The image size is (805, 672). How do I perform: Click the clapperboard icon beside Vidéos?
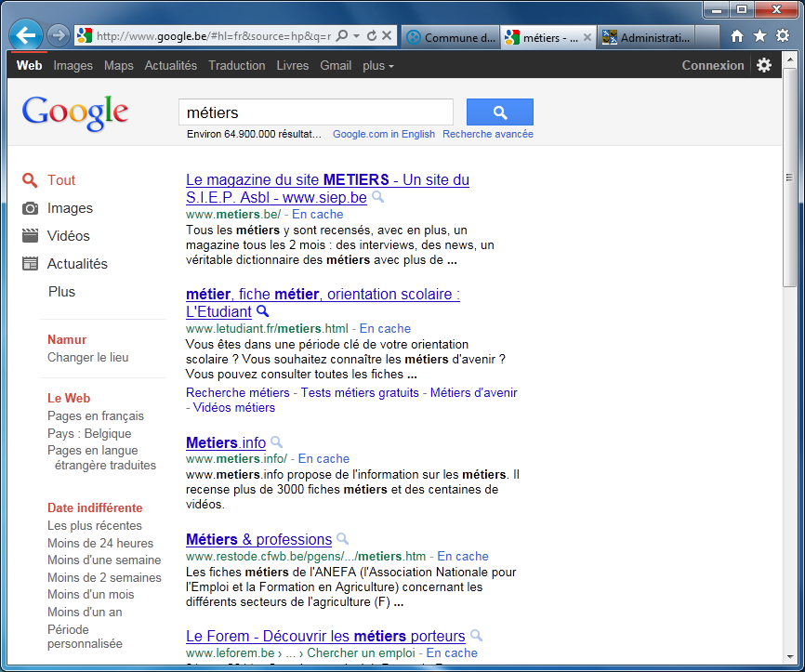click(x=30, y=236)
